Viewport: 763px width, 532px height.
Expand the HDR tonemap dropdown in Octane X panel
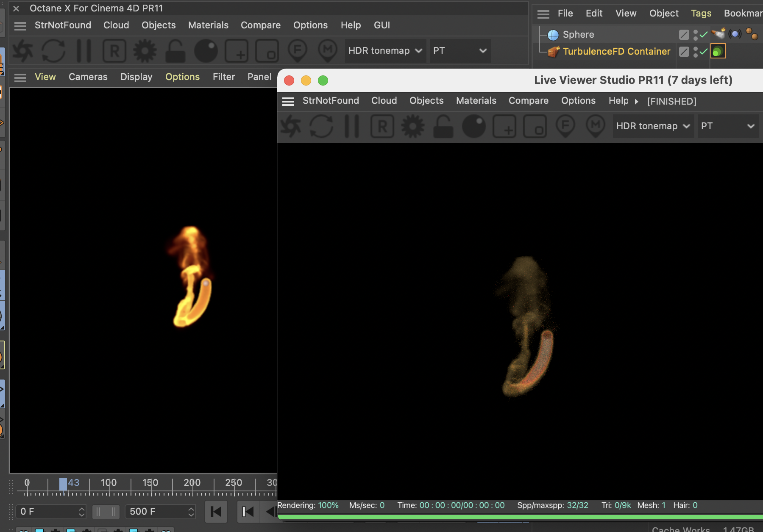pos(385,51)
